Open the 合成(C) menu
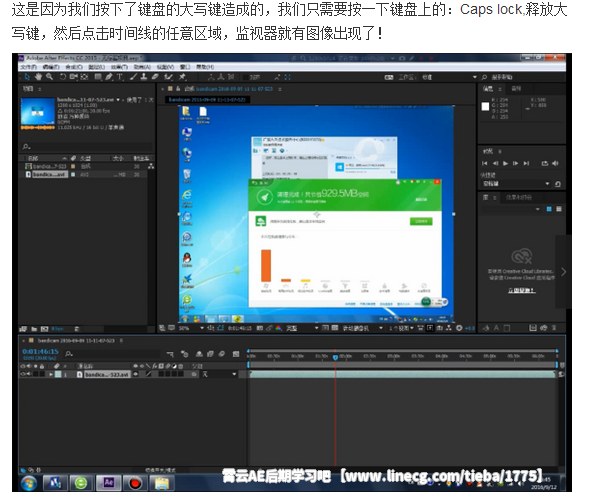593x495 pixels. tap(74, 67)
